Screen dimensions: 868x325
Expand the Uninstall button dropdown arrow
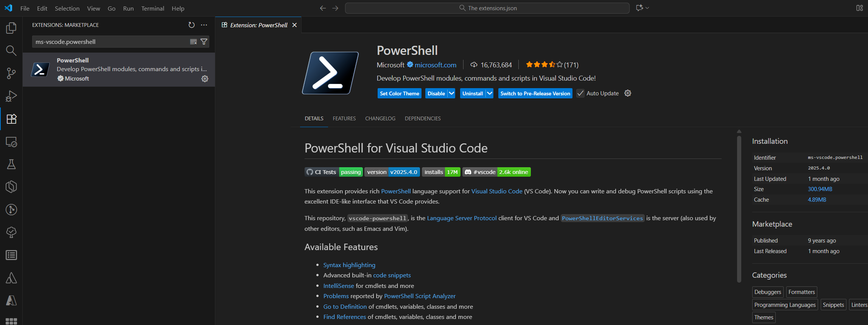coord(490,93)
